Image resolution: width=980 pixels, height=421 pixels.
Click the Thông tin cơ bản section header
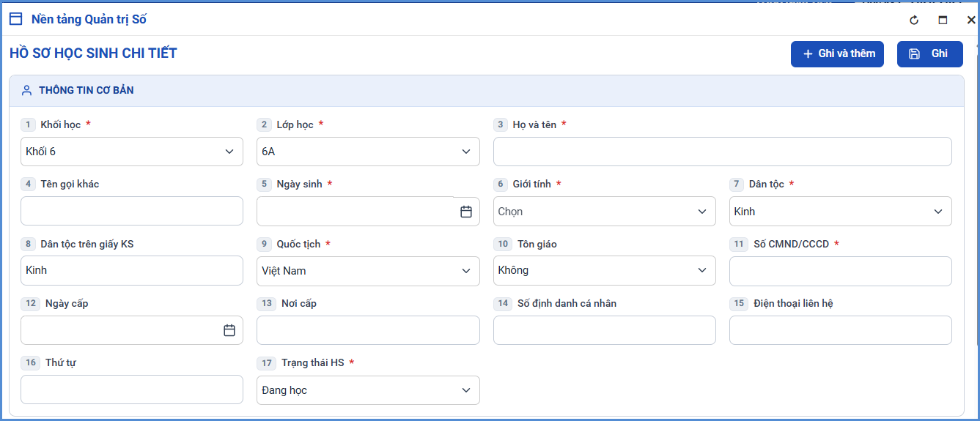[487, 91]
